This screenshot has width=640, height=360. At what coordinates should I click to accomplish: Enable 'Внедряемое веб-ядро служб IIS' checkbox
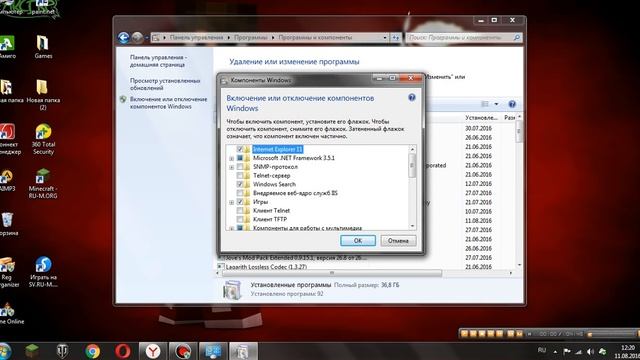tap(240, 193)
